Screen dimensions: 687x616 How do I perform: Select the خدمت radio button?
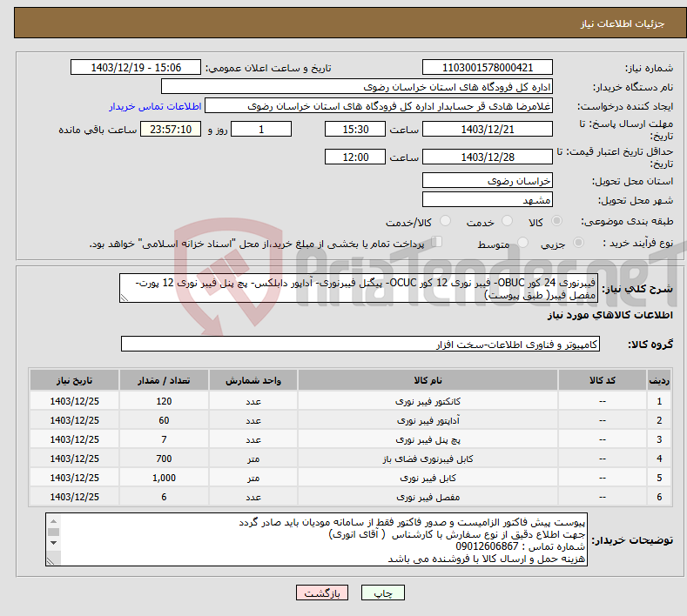coord(507,221)
